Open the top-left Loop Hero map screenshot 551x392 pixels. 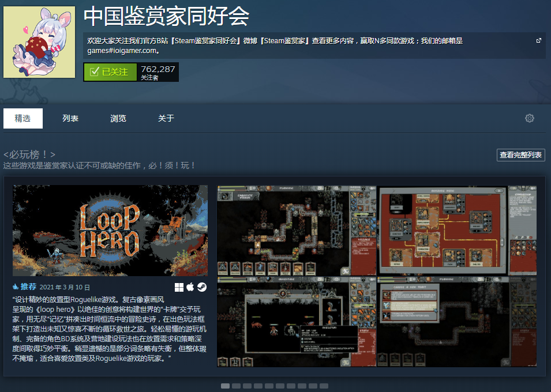click(x=296, y=231)
